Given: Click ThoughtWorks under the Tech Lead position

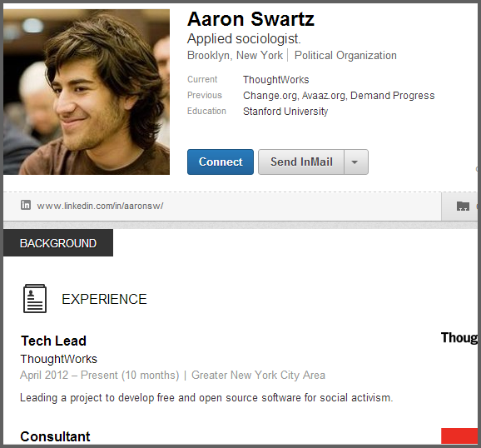Looking at the screenshot, I should [58, 359].
